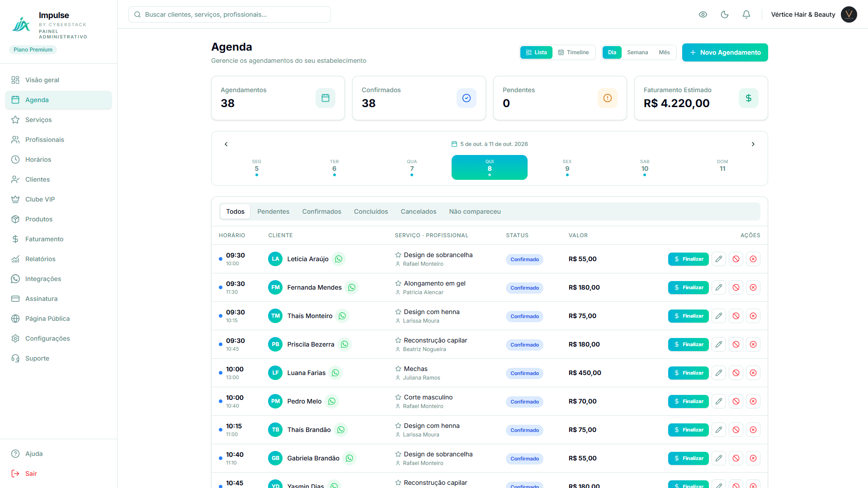Cancel Thaís Monteiro's appointment with X icon
Image resolution: width=868 pixels, height=488 pixels.
pyautogui.click(x=753, y=316)
